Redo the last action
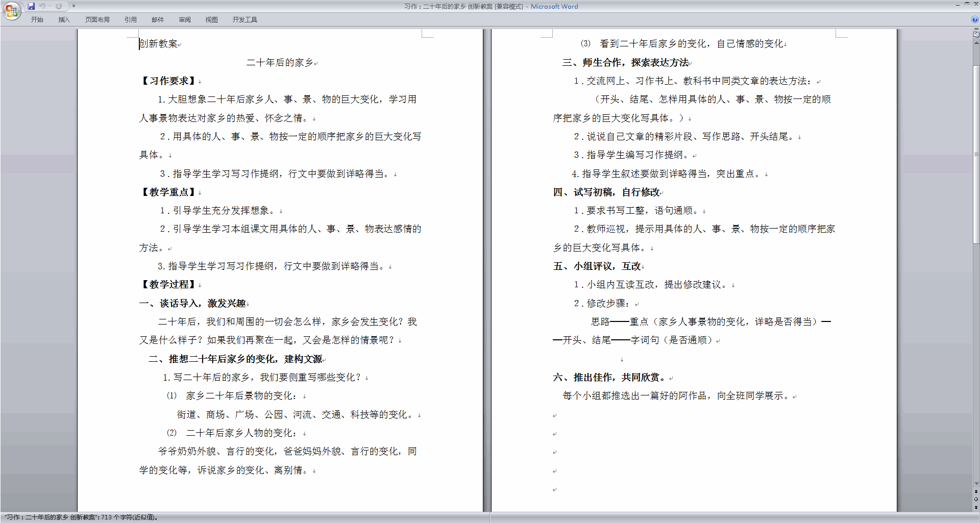980x523 pixels. [x=59, y=6]
